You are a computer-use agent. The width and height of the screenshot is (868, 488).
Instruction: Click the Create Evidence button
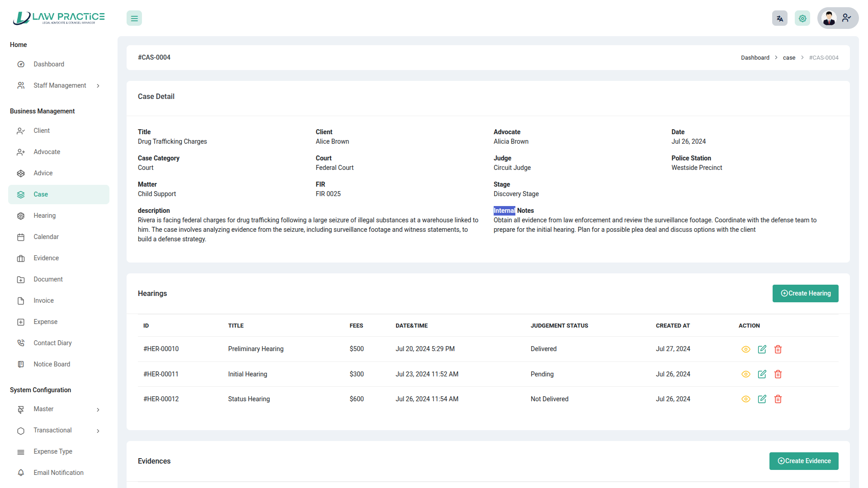803,461
